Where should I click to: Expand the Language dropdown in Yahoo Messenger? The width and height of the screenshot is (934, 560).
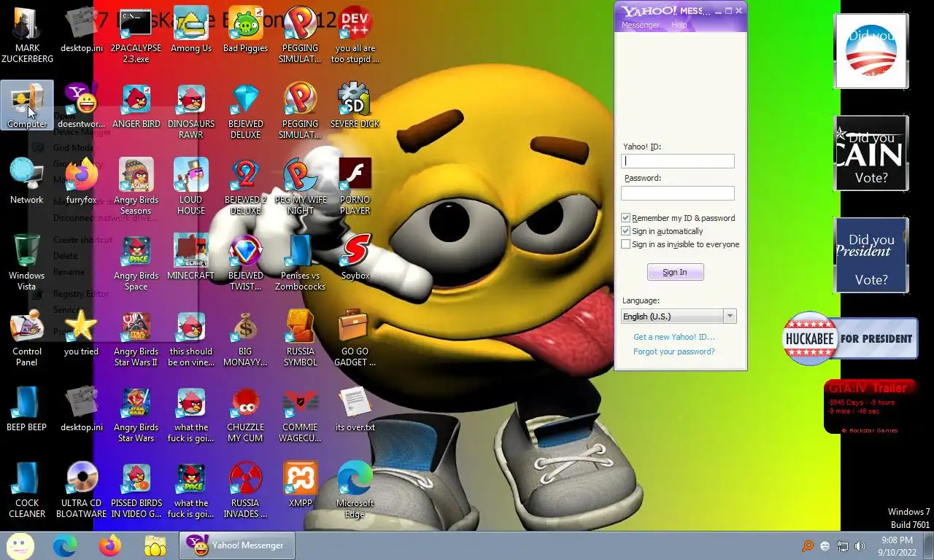coord(729,316)
